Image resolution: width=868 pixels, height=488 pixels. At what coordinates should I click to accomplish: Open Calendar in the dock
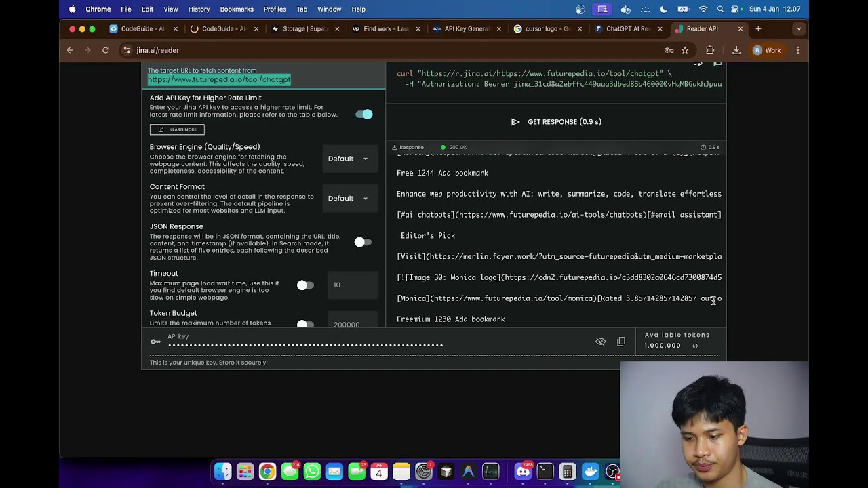pyautogui.click(x=379, y=471)
